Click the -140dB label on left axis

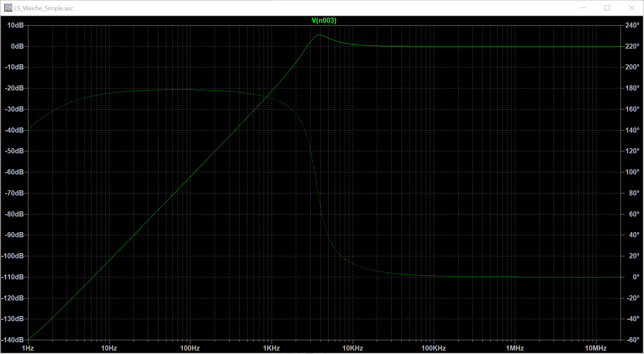pos(13,340)
